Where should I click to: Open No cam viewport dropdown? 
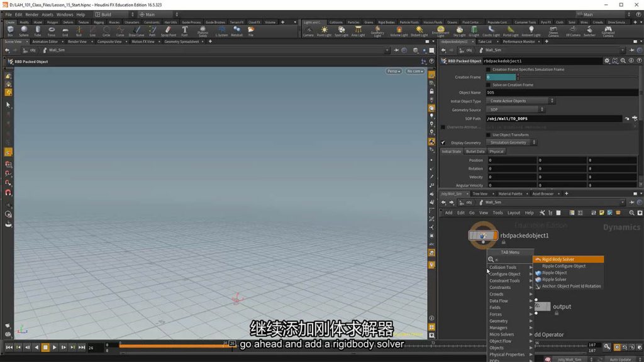click(x=415, y=71)
